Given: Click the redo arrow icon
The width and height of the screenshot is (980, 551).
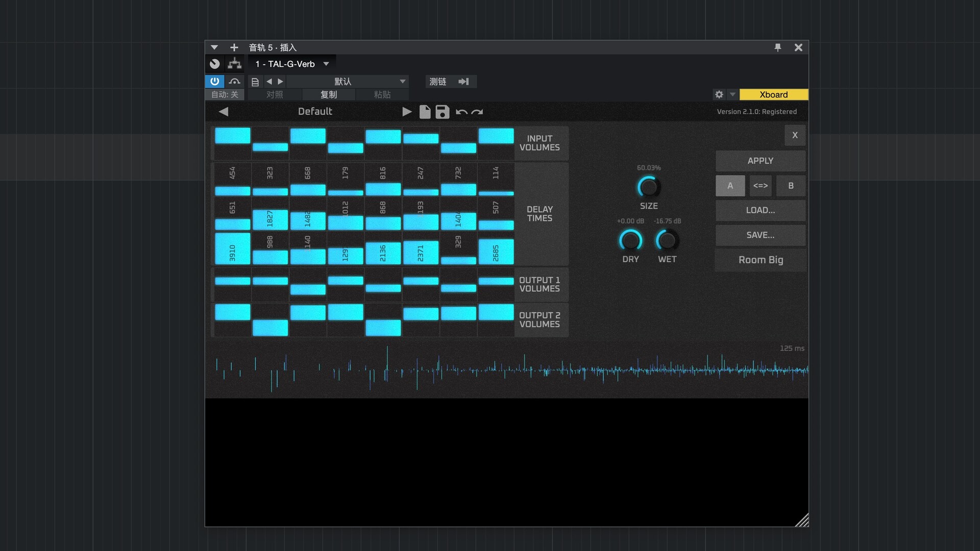Looking at the screenshot, I should [477, 112].
